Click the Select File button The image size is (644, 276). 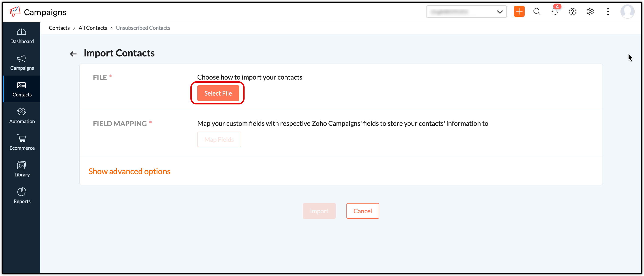point(218,93)
